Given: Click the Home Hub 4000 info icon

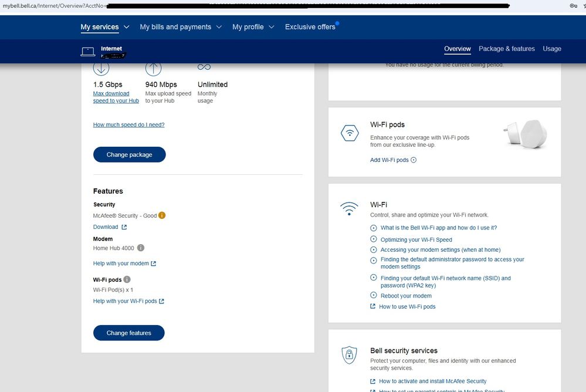Looking at the screenshot, I should pyautogui.click(x=141, y=248).
